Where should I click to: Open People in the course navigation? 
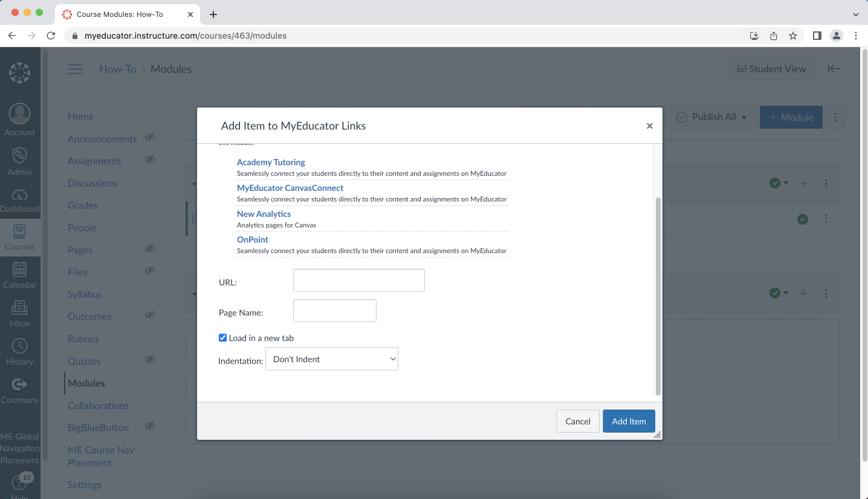(82, 228)
